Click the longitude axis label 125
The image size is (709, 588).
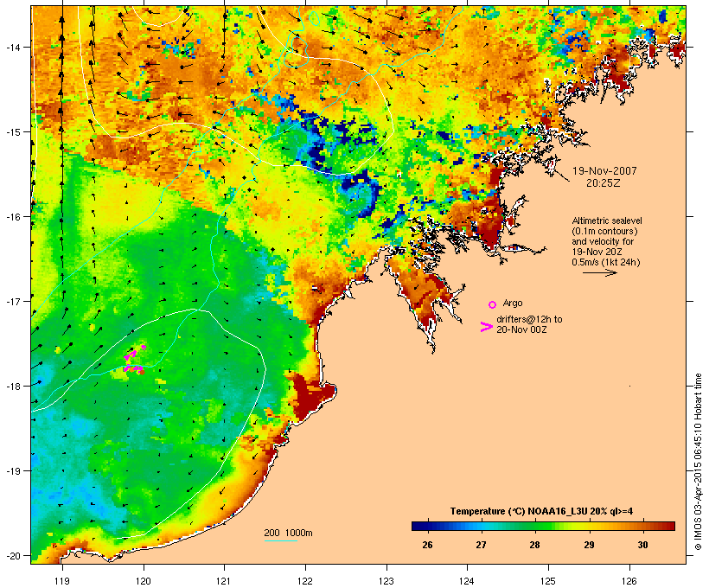pos(548,580)
